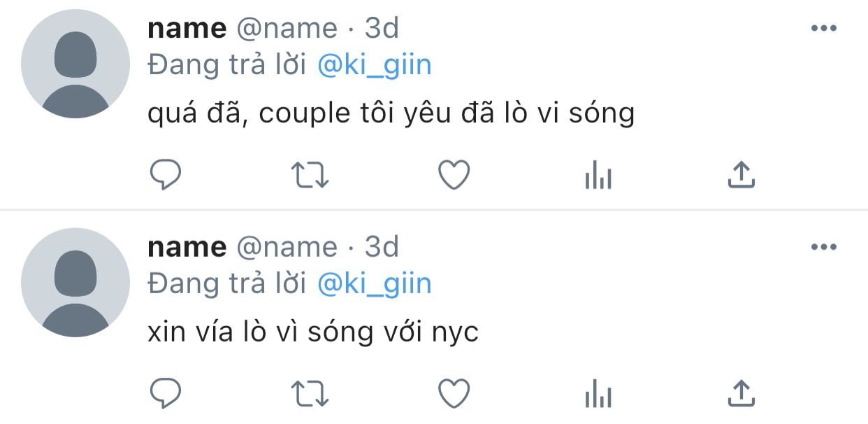Retweet the 'quá đã, couple' tweet
Screen dimensions: 868x424
point(309,175)
